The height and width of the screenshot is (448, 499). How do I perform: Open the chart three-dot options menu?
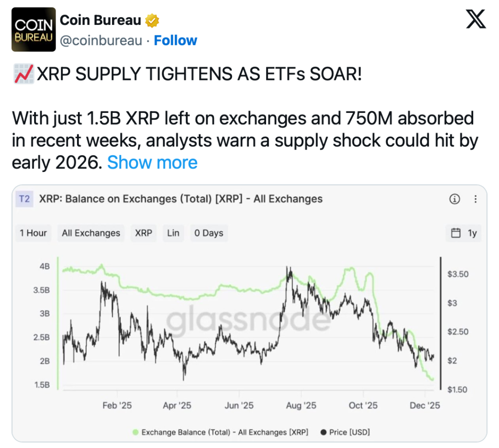click(476, 199)
